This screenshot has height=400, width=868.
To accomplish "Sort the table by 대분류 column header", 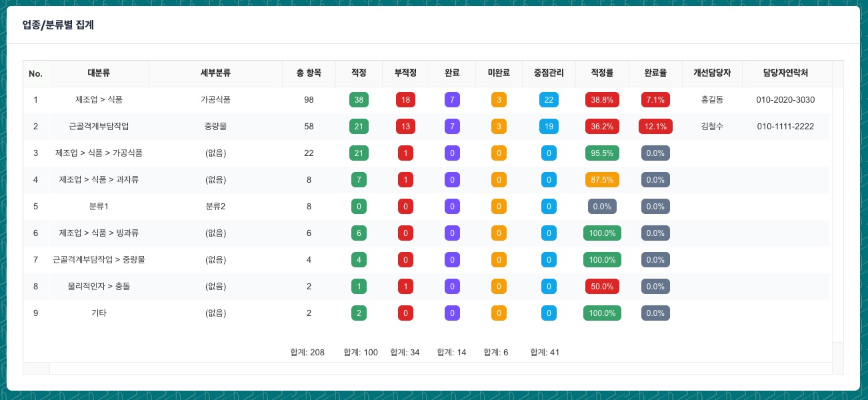I will 99,73.
